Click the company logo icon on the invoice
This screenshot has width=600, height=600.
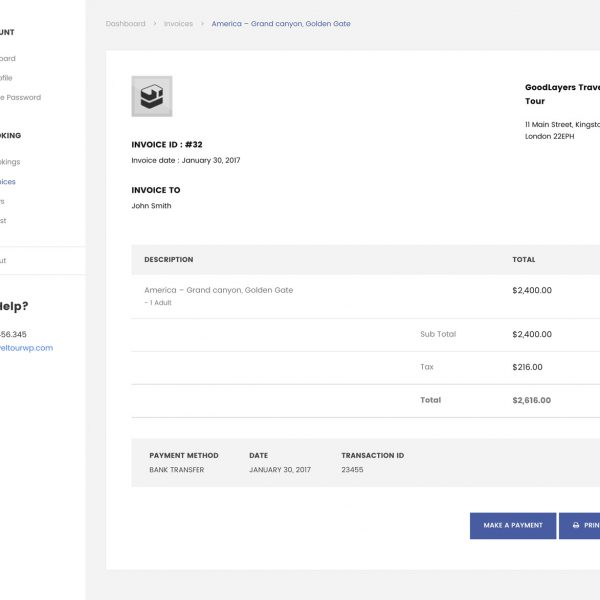point(151,96)
